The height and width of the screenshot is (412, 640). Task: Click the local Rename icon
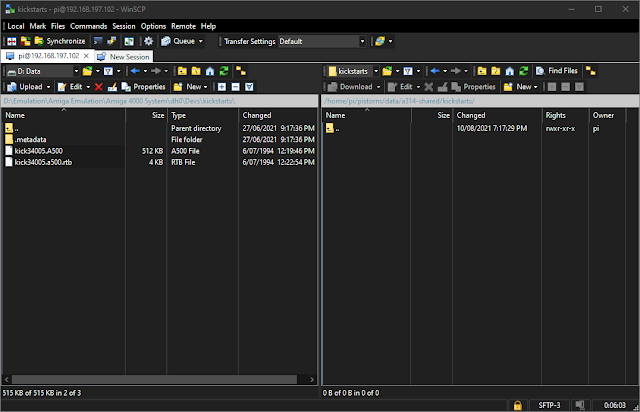pos(112,87)
